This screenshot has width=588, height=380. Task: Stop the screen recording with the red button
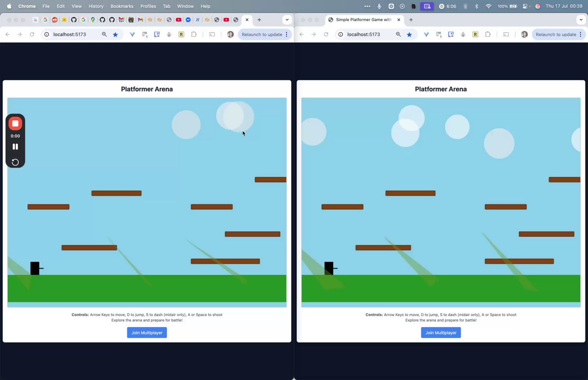pos(15,124)
